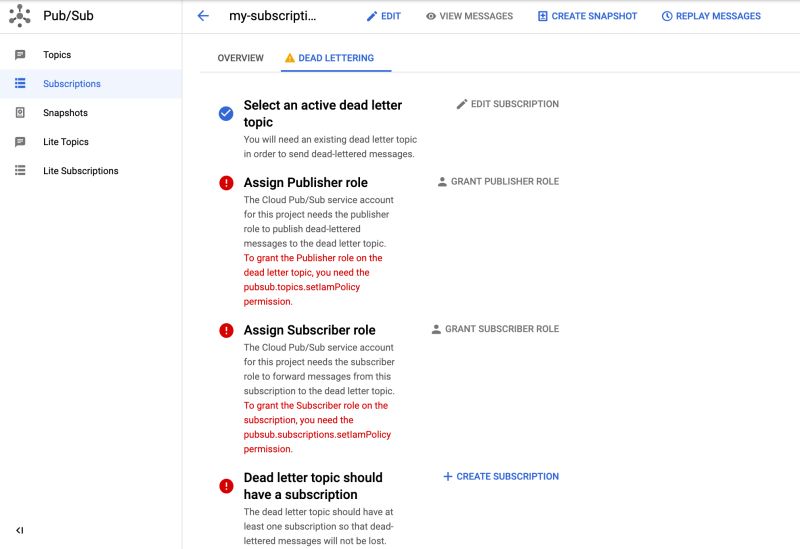Image resolution: width=800 pixels, height=549 pixels.
Task: Click the pencil icon next to Edit Subscription
Action: click(462, 104)
